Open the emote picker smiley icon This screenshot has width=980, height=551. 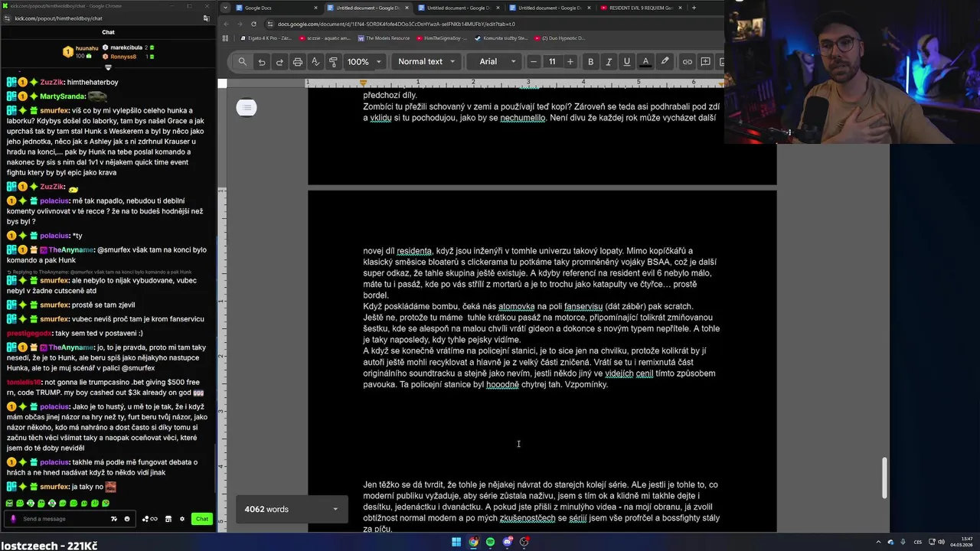tap(127, 519)
